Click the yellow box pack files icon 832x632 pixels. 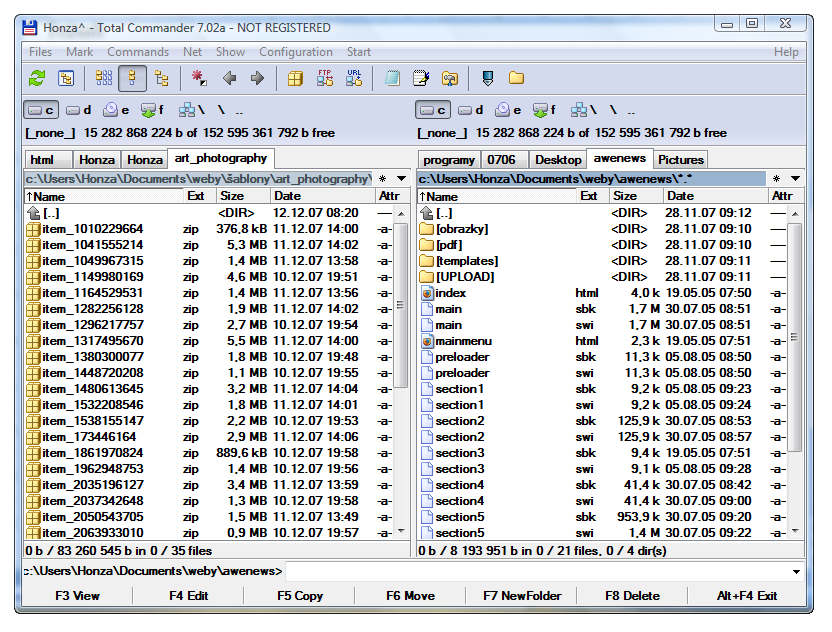(295, 79)
